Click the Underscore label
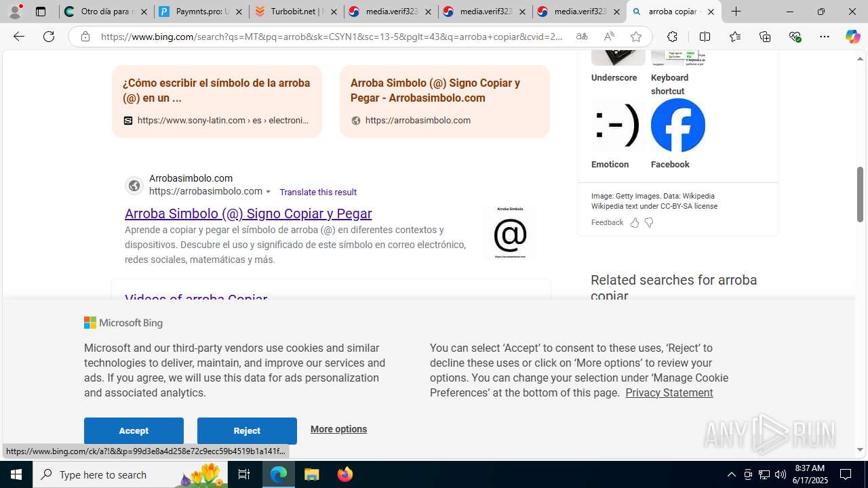This screenshot has width=868, height=488. click(614, 78)
